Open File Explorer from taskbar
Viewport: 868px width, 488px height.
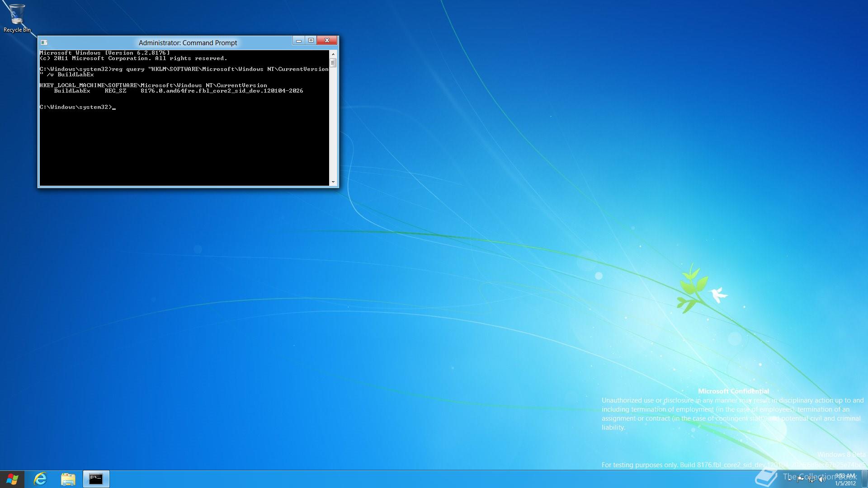pos(68,479)
